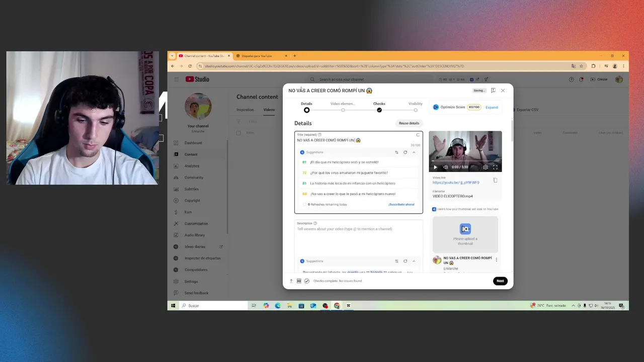Click into the Description text area
This screenshot has height=362, width=644.
tap(358, 239)
